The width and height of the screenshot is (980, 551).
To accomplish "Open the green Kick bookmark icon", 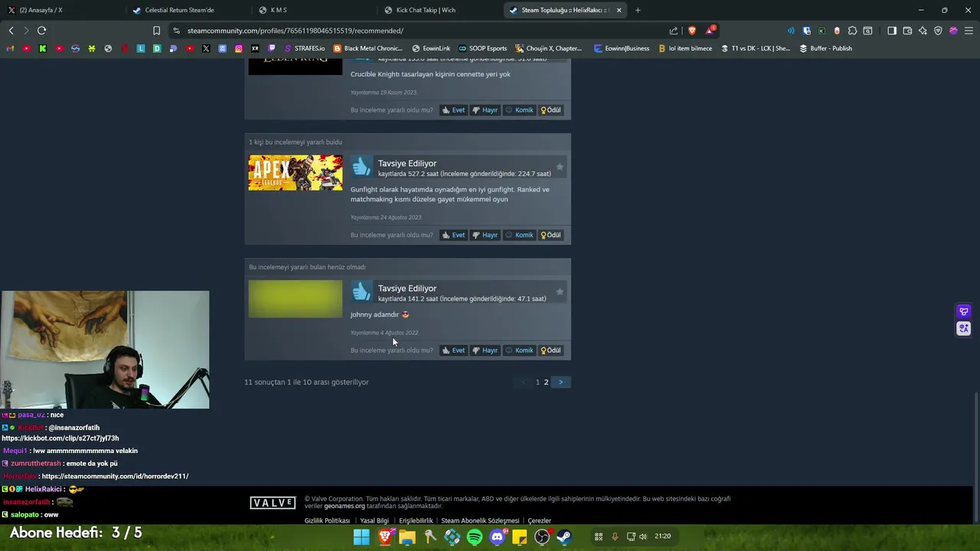I will tap(42, 48).
